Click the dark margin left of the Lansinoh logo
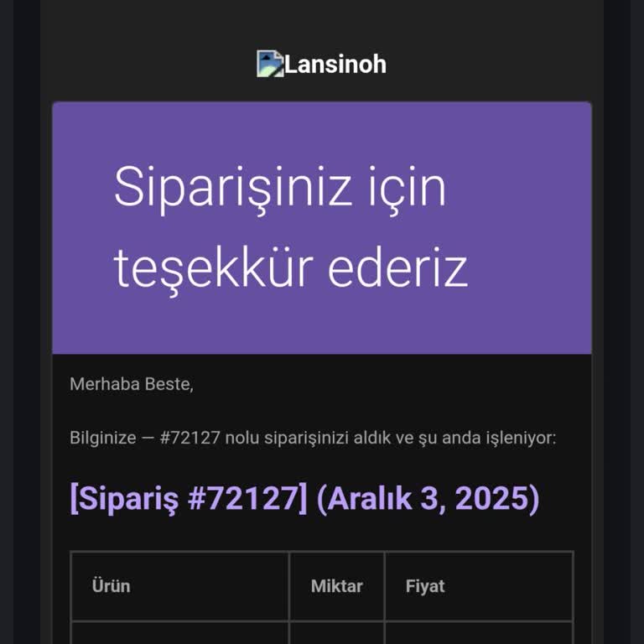Screen dimensions: 644x644 (x=151, y=65)
